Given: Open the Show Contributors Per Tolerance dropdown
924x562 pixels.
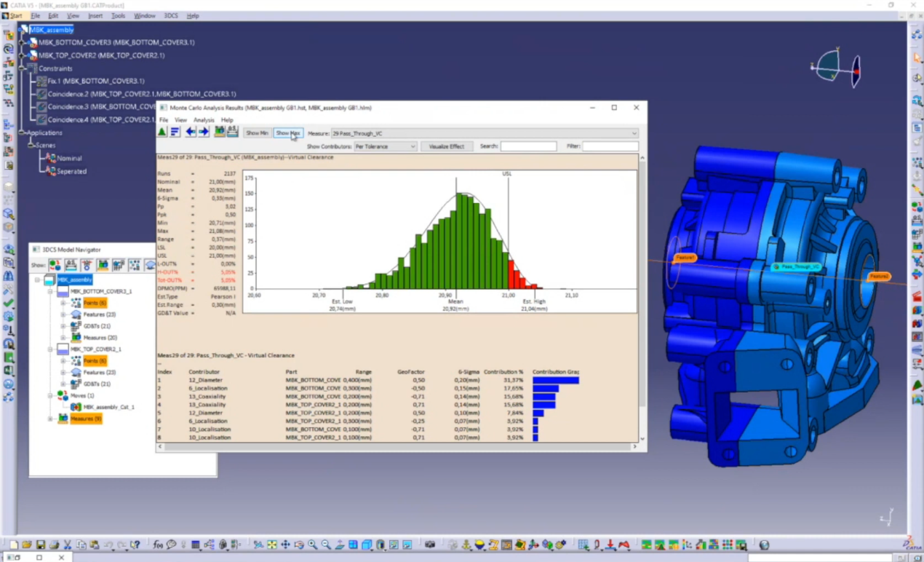Looking at the screenshot, I should 385,146.
